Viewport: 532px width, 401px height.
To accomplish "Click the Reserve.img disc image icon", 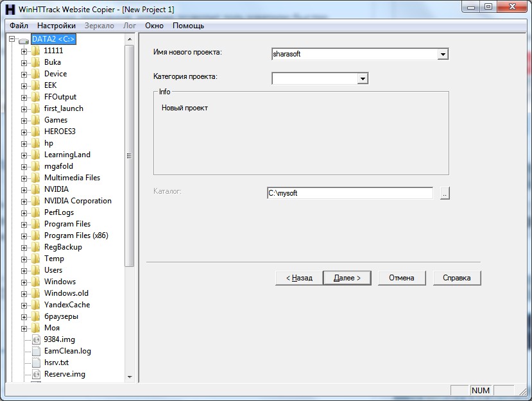I will click(37, 374).
